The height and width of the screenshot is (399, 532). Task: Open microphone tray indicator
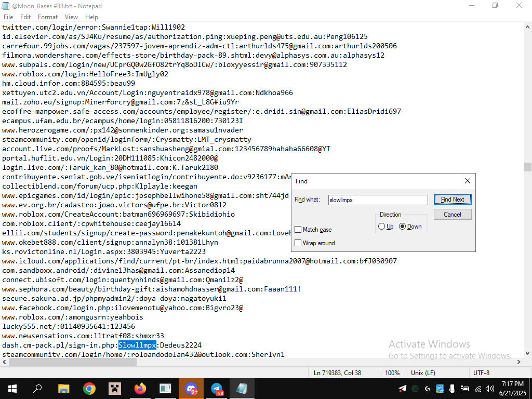click(453, 389)
